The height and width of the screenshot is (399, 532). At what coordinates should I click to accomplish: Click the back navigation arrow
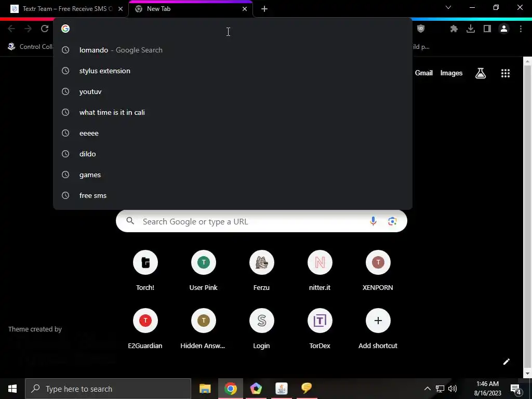[11, 29]
